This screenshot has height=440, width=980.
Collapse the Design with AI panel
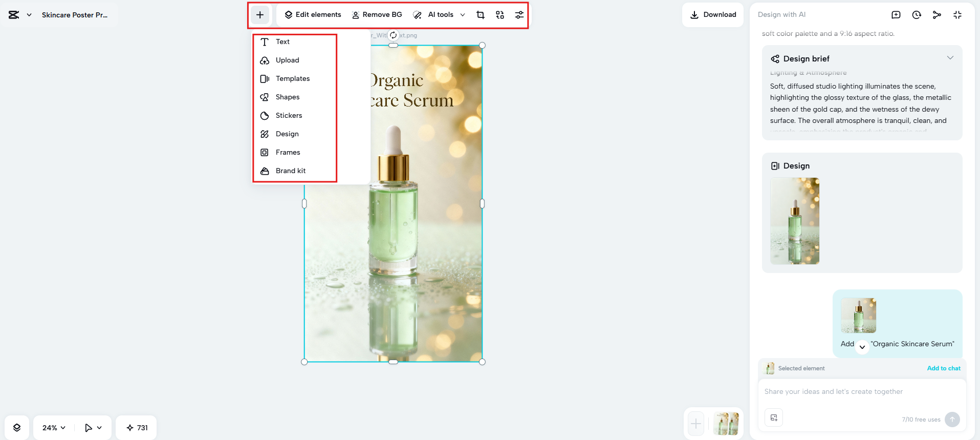tap(957, 15)
